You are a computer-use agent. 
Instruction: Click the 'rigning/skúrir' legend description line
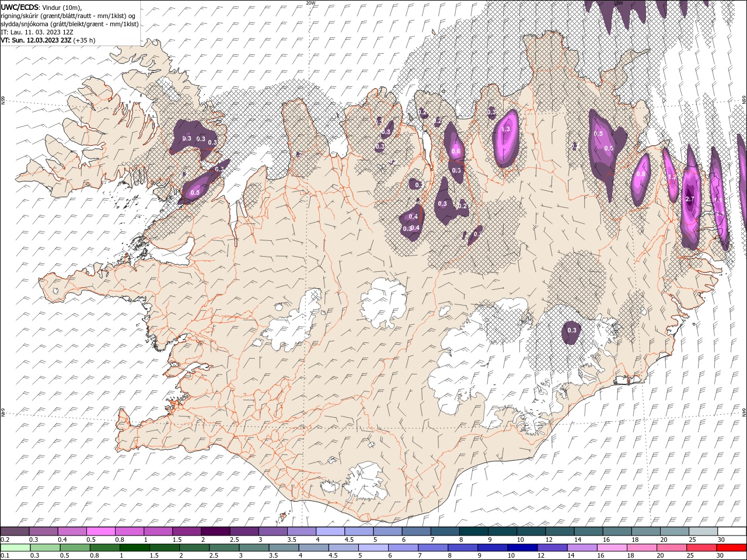pyautogui.click(x=68, y=16)
